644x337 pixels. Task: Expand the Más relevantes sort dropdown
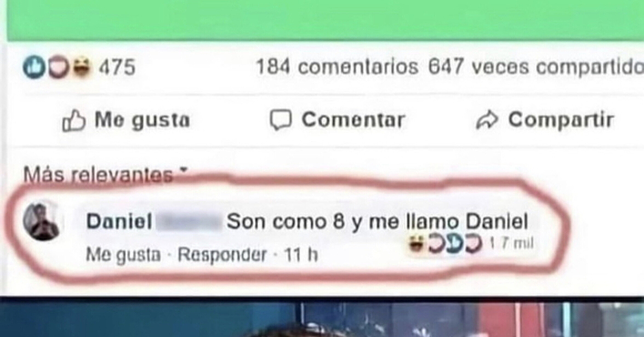pyautogui.click(x=106, y=175)
